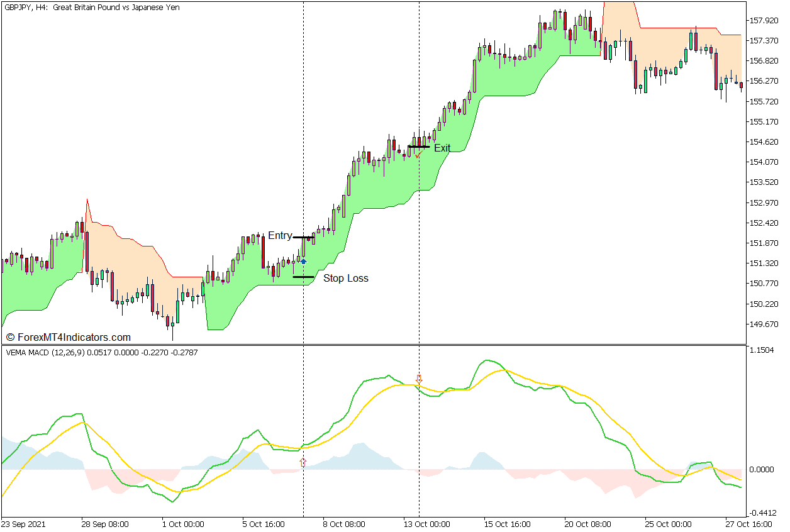This screenshot has width=790, height=532.
Task: Select the red down arrow in MACD panel
Action: tap(419, 379)
